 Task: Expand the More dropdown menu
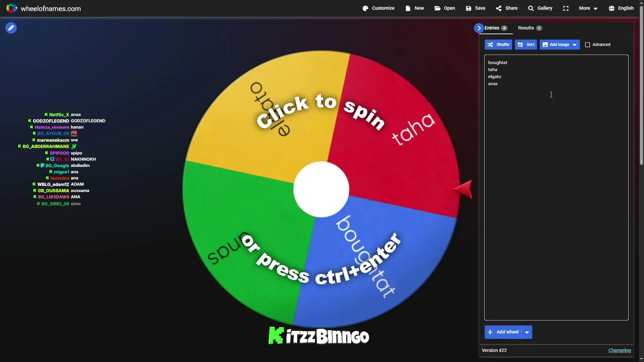tap(588, 8)
